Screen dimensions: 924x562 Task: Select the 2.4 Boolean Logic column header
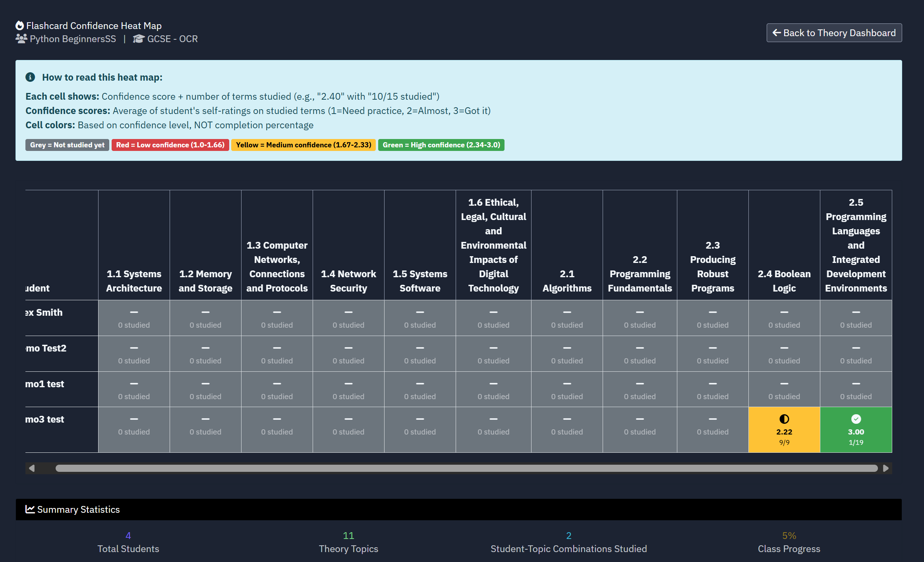point(784,281)
